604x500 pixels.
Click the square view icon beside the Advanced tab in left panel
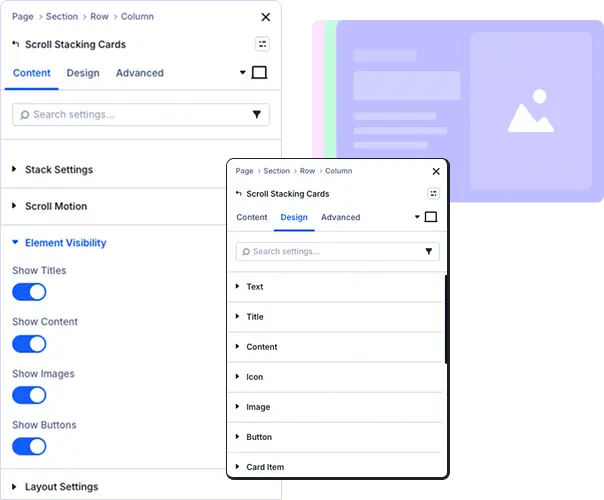259,73
